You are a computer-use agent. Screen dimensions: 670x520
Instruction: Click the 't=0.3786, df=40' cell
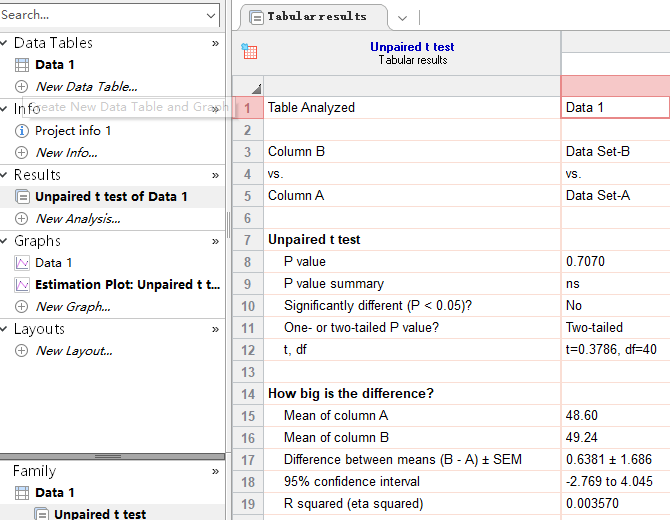(616, 350)
